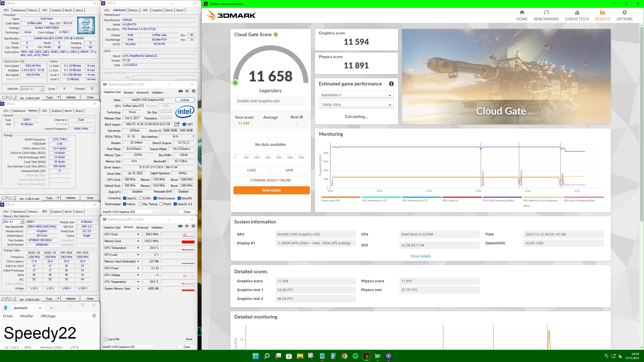Toggle the Ray Tracing checkbox
Image resolution: width=644 pixels, height=362 pixels.
(140, 204)
